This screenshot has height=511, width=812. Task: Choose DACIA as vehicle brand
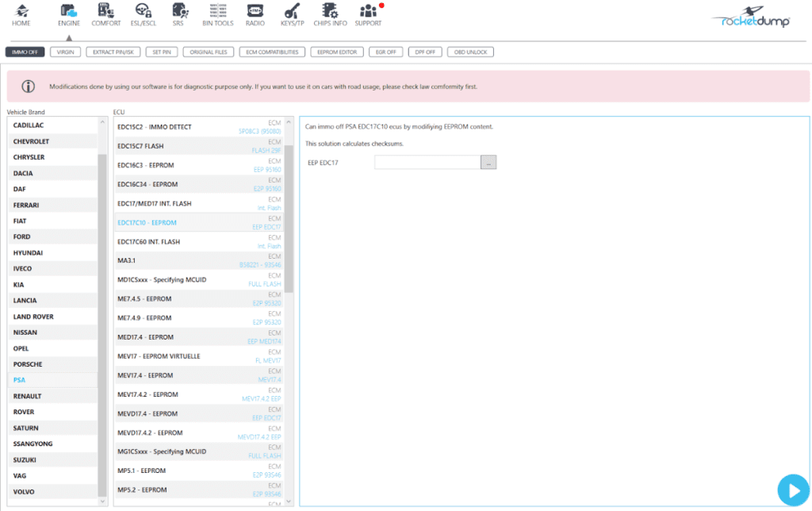52,173
